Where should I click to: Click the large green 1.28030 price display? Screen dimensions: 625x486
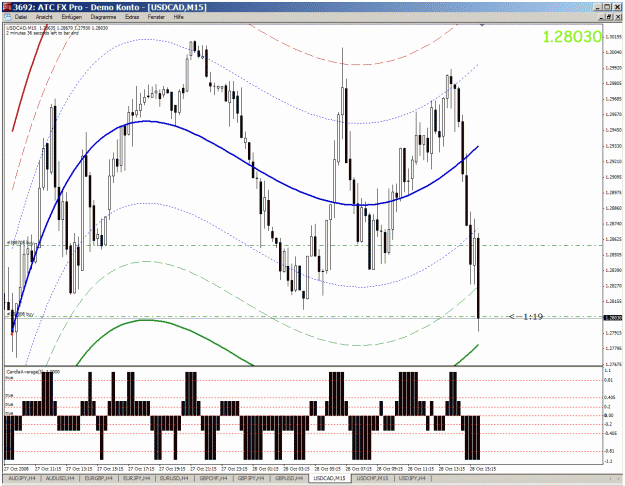[x=572, y=37]
